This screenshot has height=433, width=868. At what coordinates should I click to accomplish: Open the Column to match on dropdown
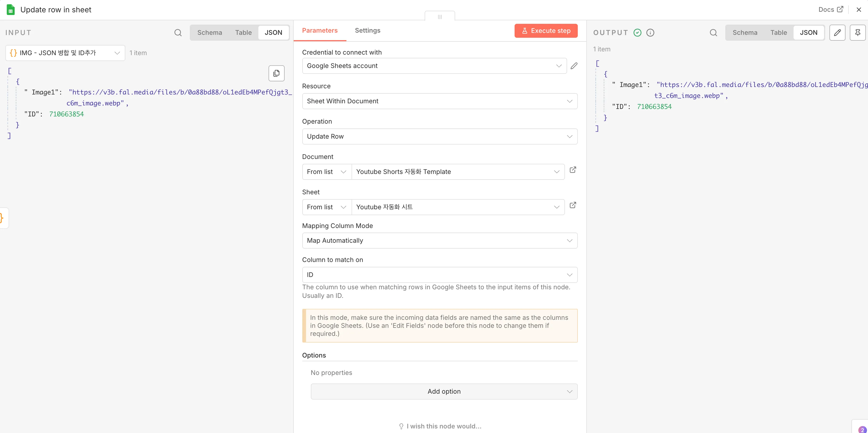point(439,275)
